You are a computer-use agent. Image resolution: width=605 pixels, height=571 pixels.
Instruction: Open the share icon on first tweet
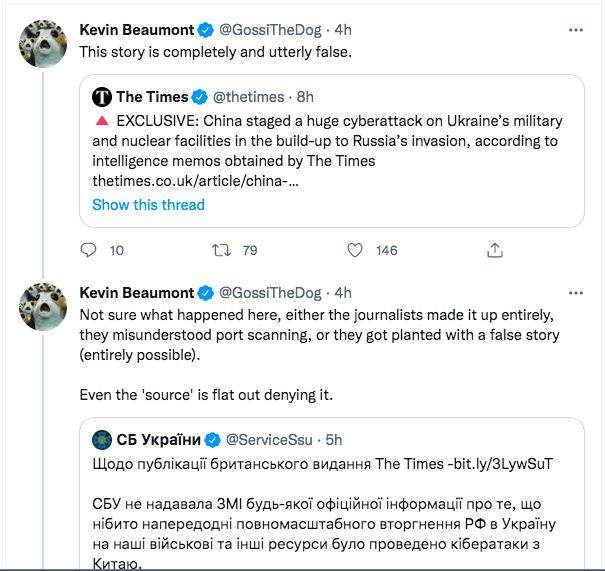pyautogui.click(x=492, y=250)
